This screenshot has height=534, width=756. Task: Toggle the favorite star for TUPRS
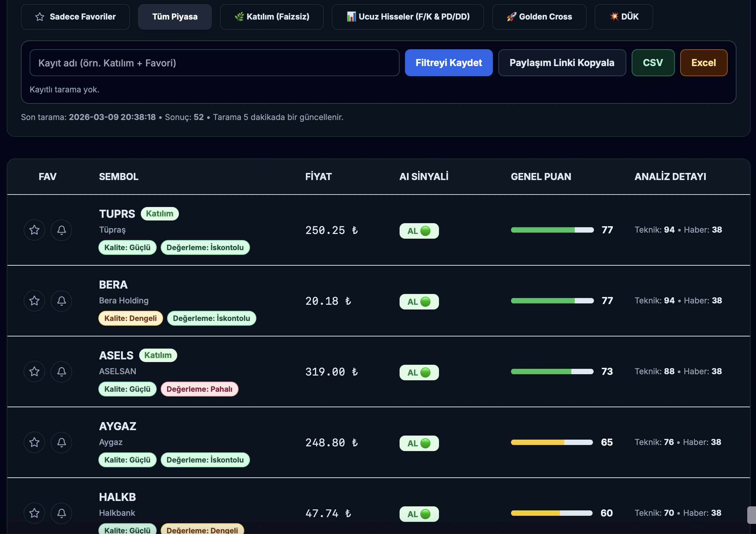click(x=34, y=230)
